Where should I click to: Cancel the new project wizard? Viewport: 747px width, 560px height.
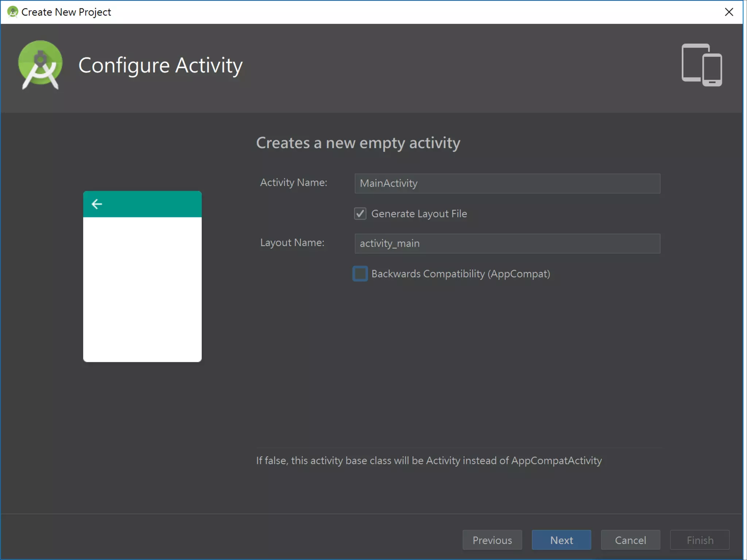(630, 540)
